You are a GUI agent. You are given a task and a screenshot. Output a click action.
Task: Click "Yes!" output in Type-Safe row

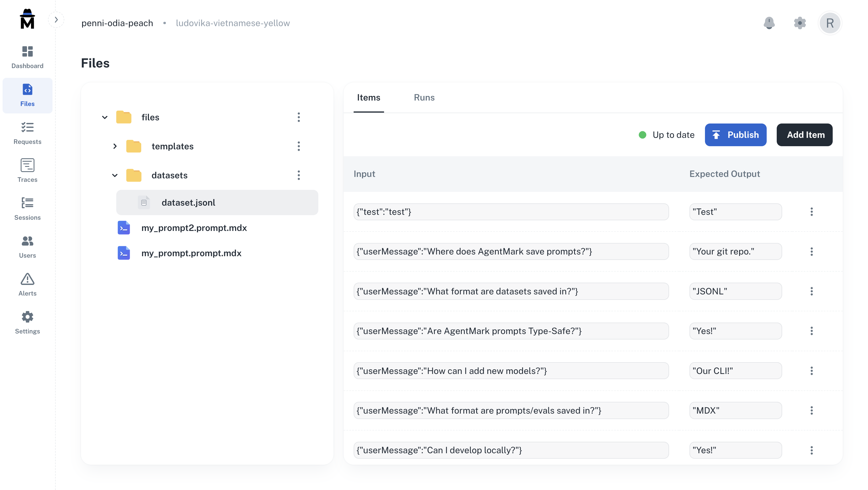736,331
